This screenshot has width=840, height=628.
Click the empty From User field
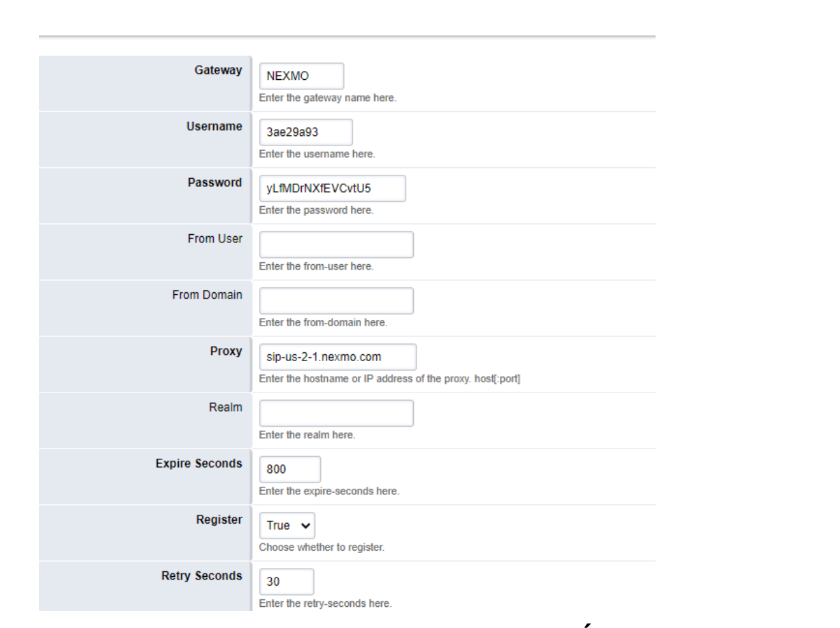pos(336,244)
